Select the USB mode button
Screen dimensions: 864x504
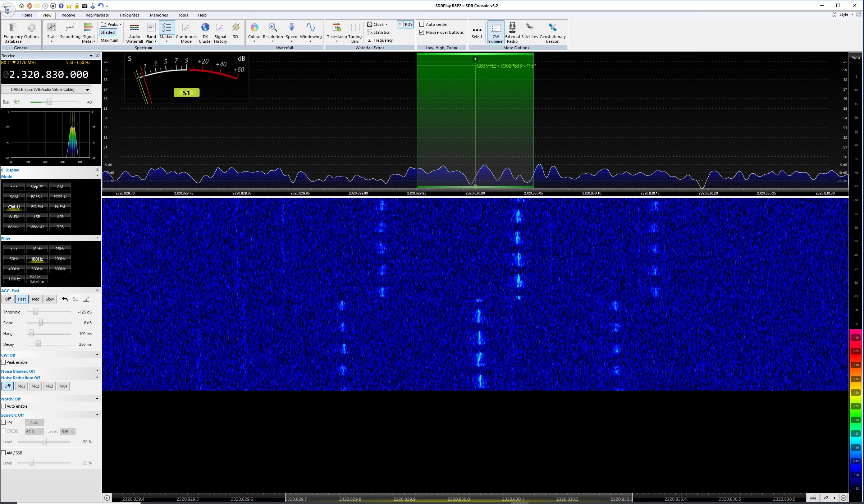point(60,217)
